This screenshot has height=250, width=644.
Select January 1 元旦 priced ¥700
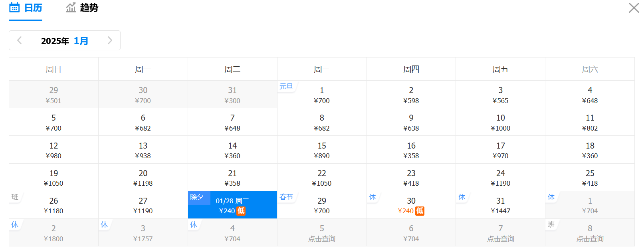(x=322, y=95)
